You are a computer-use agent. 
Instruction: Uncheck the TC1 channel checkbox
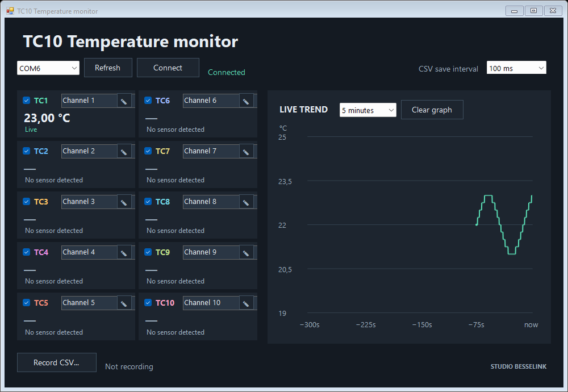pyautogui.click(x=27, y=101)
